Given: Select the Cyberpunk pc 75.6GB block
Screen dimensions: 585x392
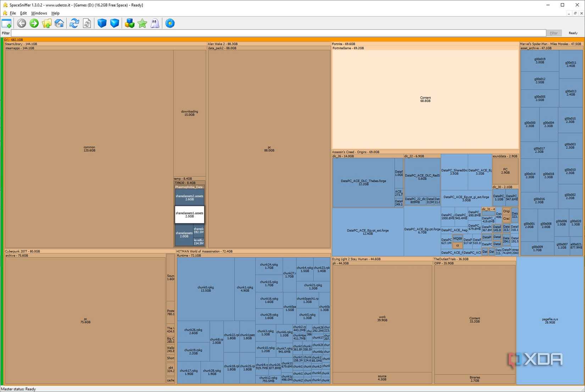Looking at the screenshot, I should [x=85, y=320].
